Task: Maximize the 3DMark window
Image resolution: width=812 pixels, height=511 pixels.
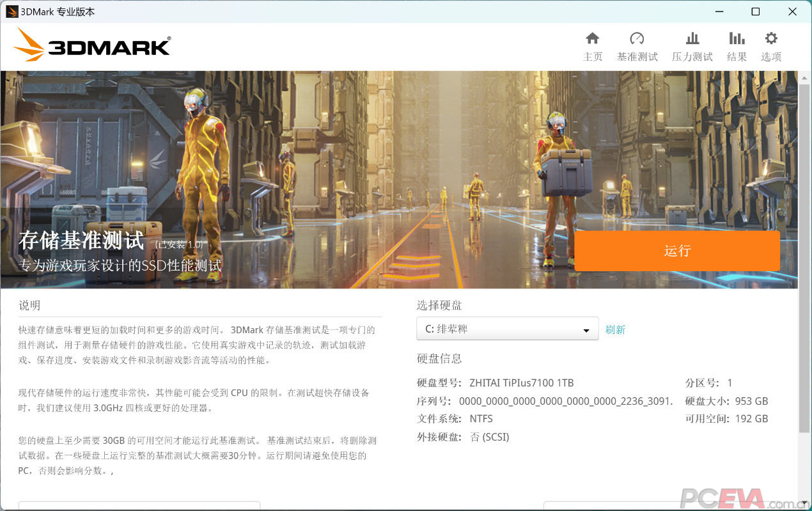Action: click(755, 12)
